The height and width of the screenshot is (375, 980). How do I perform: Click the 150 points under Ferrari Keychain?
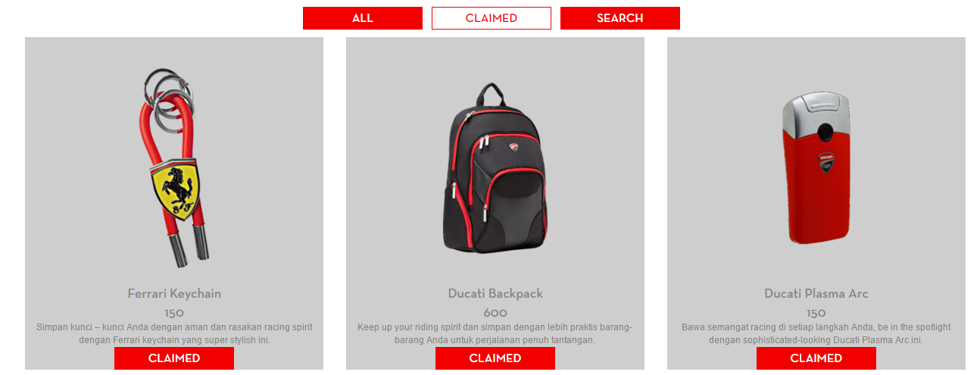coord(174,313)
